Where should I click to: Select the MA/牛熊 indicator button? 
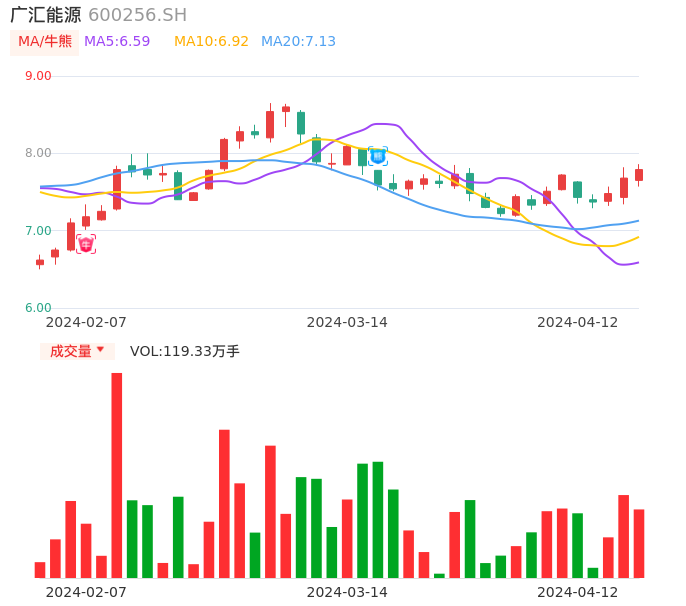click(x=45, y=42)
